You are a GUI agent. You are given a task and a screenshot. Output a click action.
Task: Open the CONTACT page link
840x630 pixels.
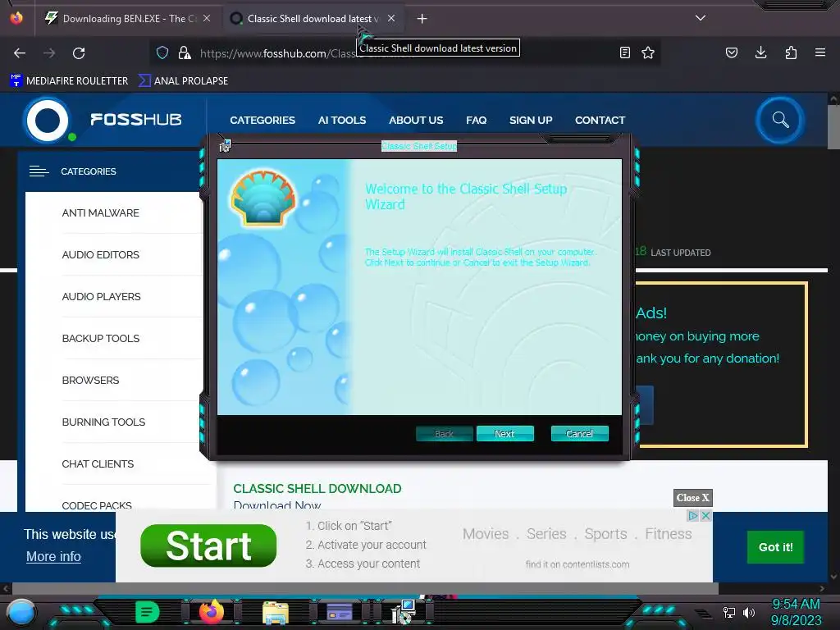tap(600, 121)
